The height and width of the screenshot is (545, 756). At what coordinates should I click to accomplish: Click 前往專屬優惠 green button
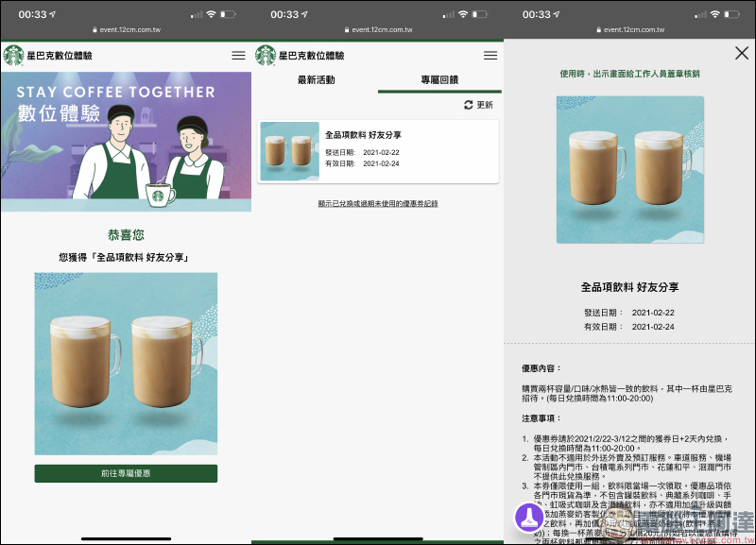[126, 473]
